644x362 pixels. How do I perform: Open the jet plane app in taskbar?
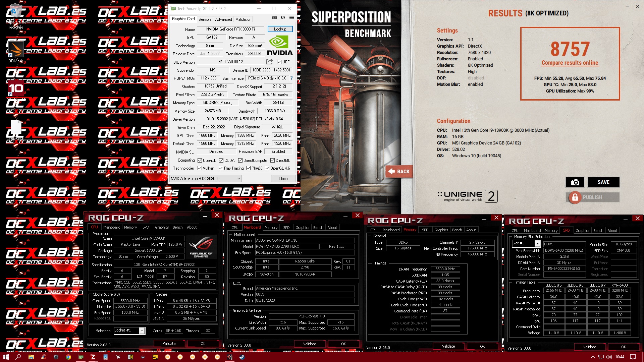[118, 357]
